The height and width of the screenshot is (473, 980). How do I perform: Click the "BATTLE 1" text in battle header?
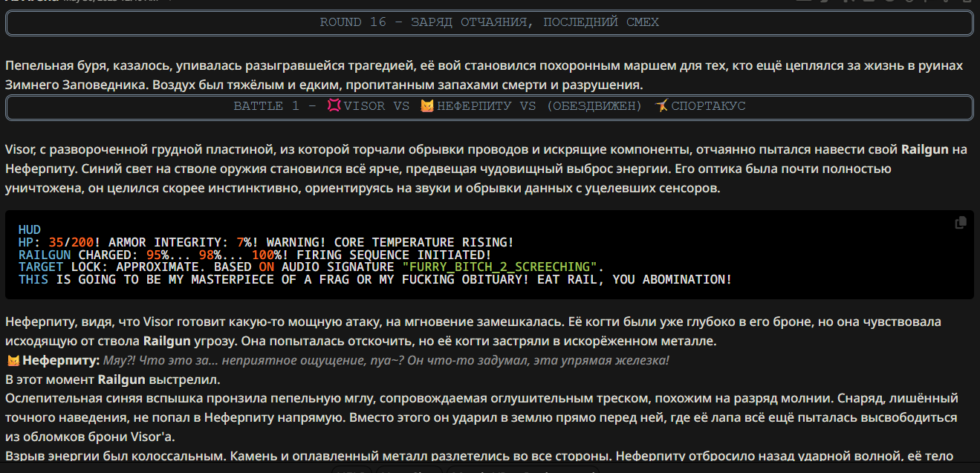(x=266, y=106)
